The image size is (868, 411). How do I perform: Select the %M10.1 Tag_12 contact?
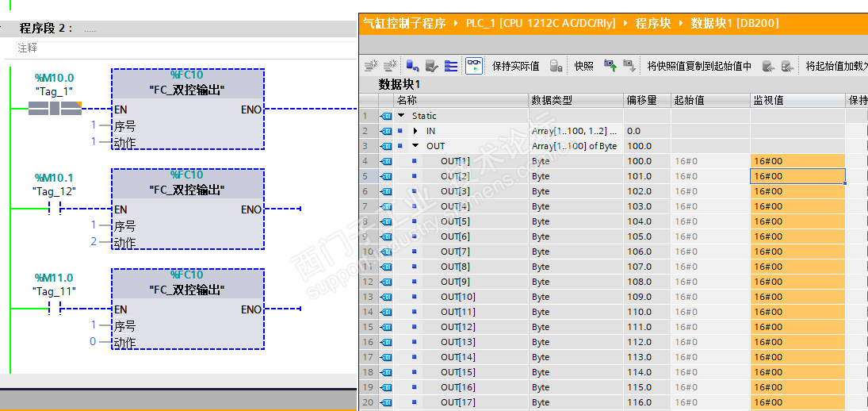[54, 208]
